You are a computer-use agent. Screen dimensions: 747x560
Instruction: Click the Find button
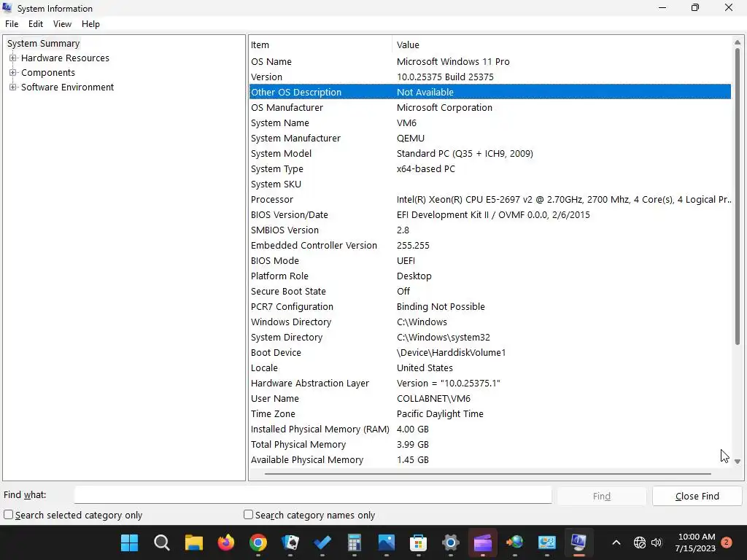click(x=602, y=496)
